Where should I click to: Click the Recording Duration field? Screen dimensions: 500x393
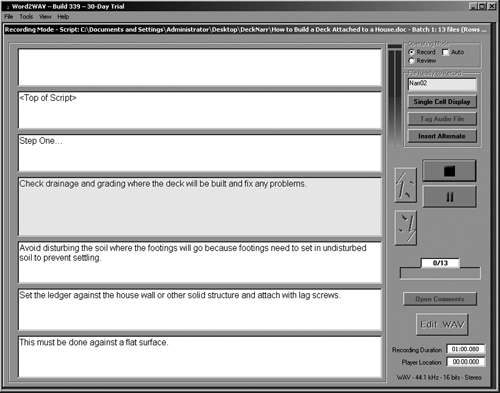pos(465,349)
